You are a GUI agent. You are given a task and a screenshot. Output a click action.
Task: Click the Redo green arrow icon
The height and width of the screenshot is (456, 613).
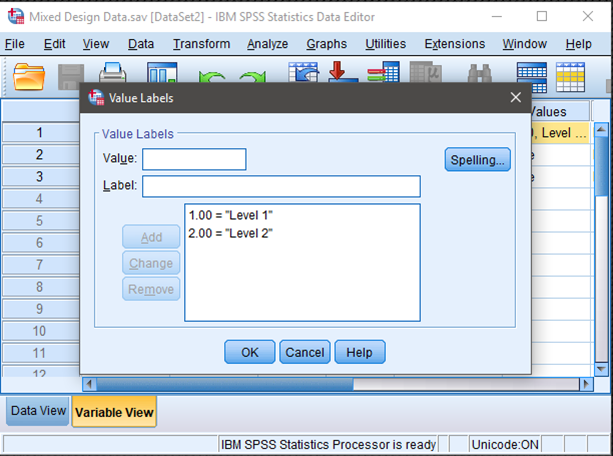pos(253,76)
